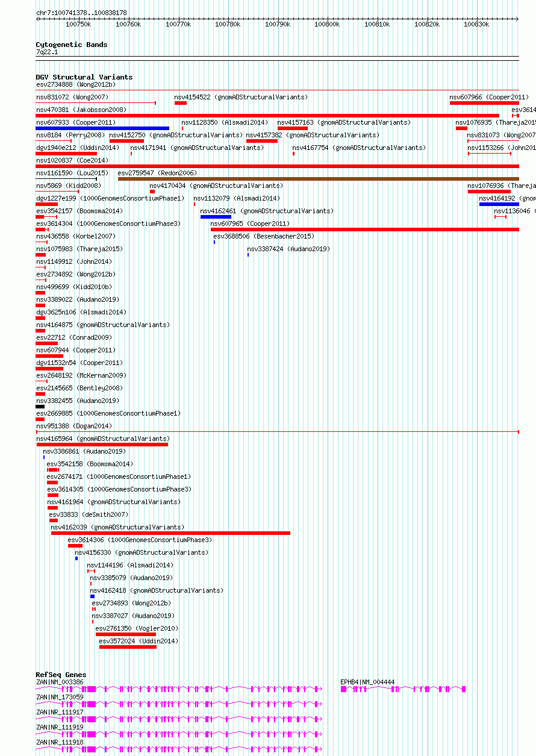Screen dimensions: 536x756
Task: Click esv2145665 (Bentley2008) label
Action: coord(79,389)
